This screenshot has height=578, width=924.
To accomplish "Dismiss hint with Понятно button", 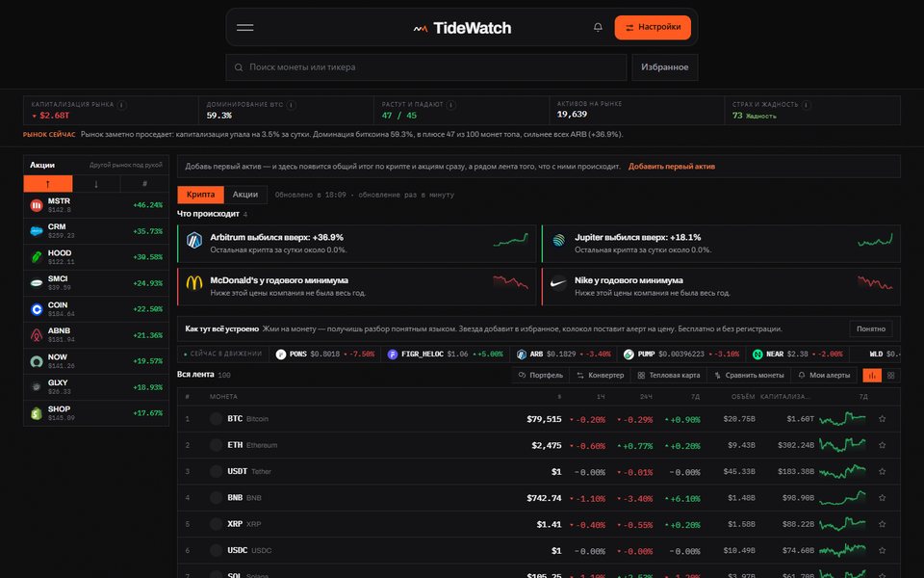I will tap(871, 329).
